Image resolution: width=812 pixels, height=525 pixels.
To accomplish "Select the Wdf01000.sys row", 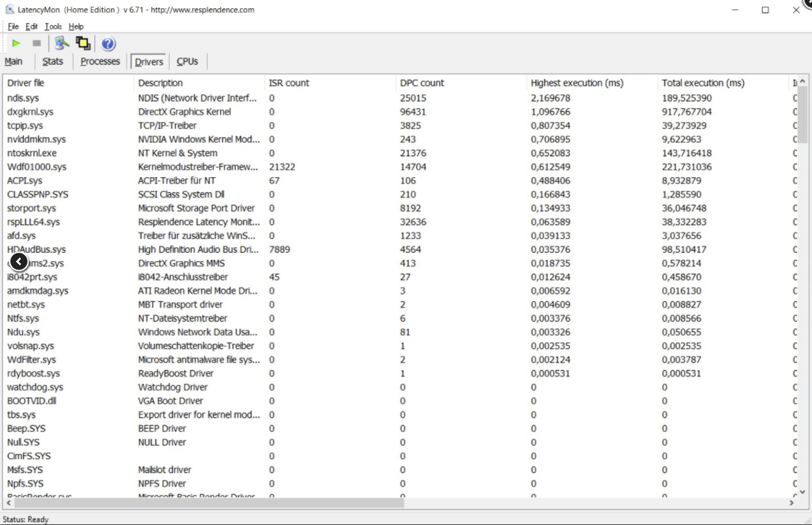I will (x=400, y=167).
